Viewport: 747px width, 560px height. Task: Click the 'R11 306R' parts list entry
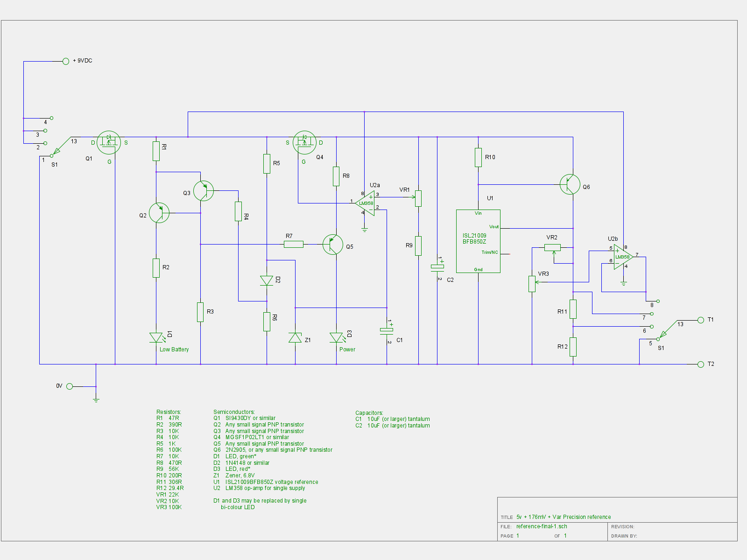pos(169,482)
